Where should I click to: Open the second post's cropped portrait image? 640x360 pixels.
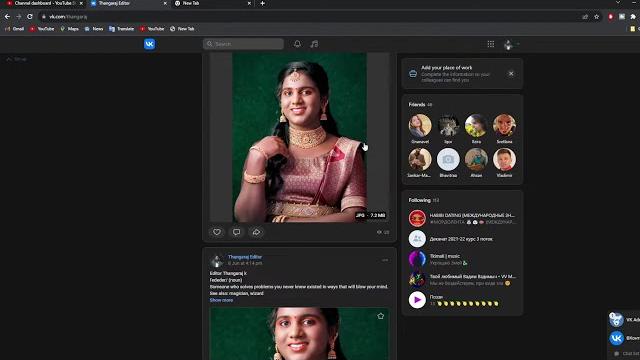pyautogui.click(x=299, y=333)
